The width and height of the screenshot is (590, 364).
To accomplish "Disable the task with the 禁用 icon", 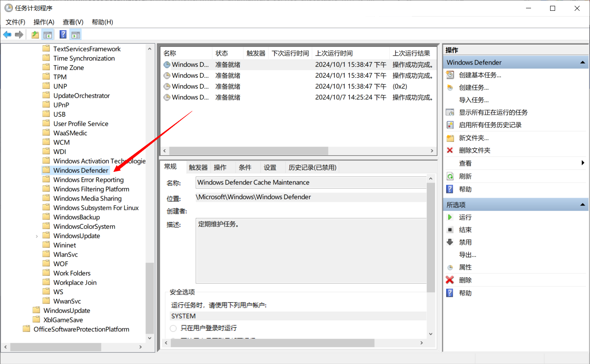I will (x=450, y=242).
